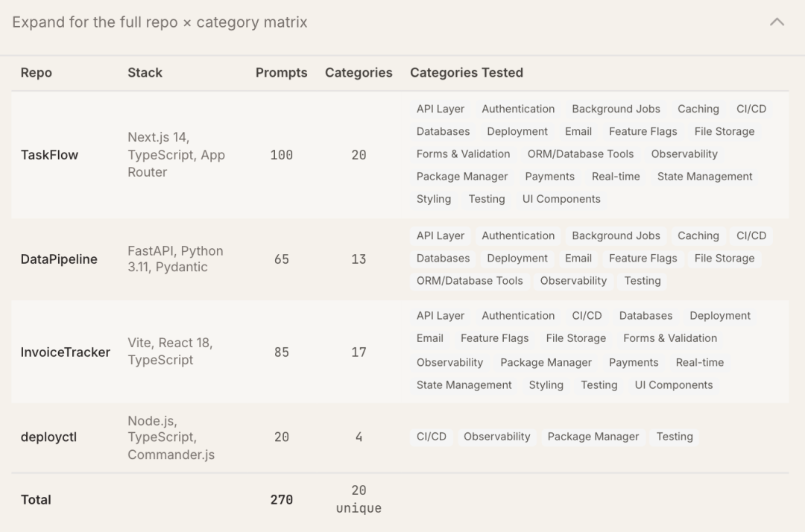The image size is (805, 532).
Task: Click the Prompts column header
Action: coord(281,73)
